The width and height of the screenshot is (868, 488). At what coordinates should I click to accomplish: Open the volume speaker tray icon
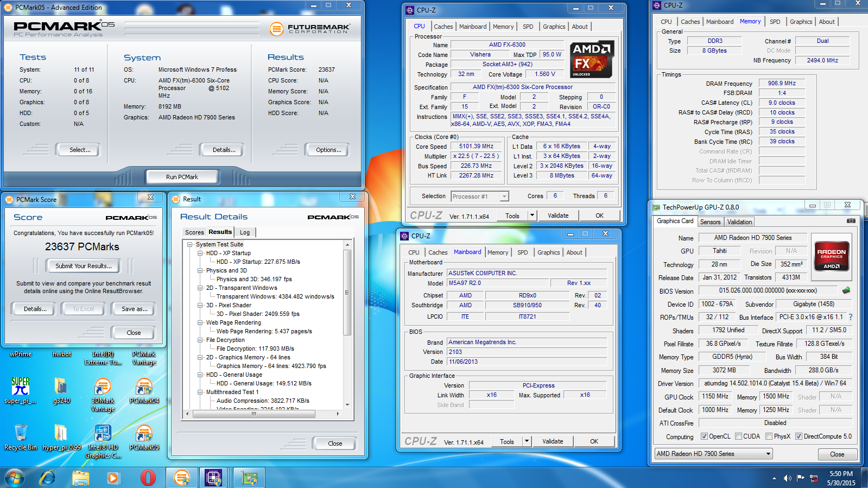coord(787,478)
